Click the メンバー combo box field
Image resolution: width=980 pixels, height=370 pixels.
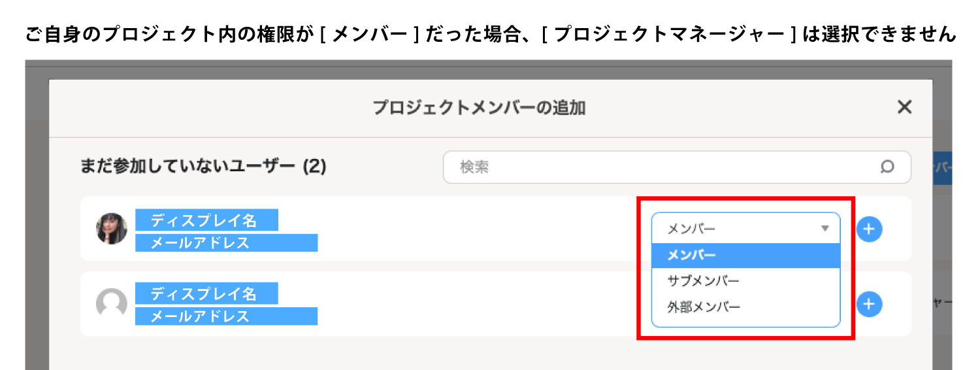[745, 229]
